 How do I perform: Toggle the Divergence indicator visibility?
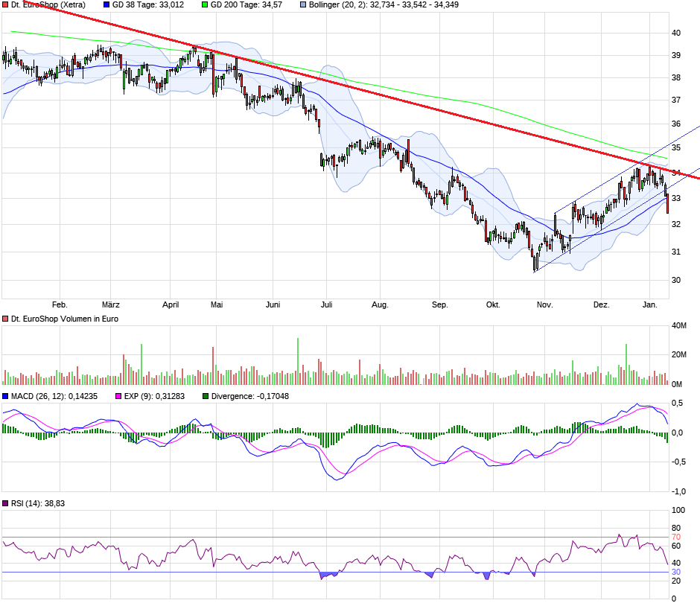208,397
